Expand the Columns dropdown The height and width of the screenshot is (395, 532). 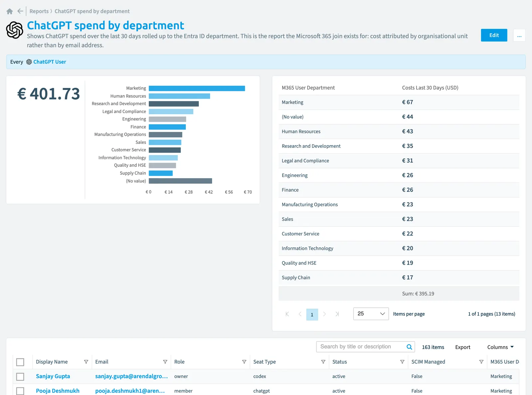500,347
